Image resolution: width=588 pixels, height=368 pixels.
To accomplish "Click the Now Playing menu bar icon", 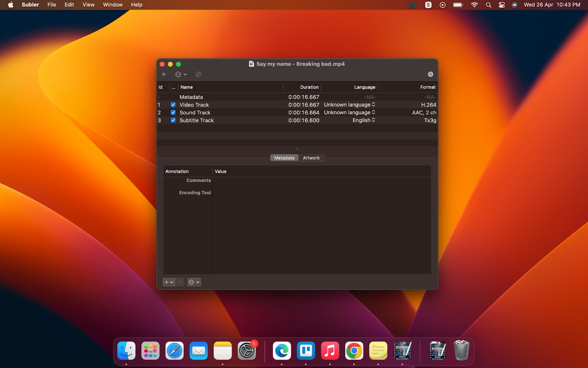I will tap(442, 5).
